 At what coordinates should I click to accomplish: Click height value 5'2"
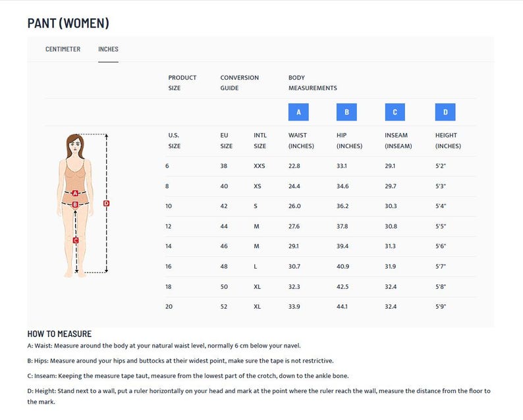(x=441, y=166)
